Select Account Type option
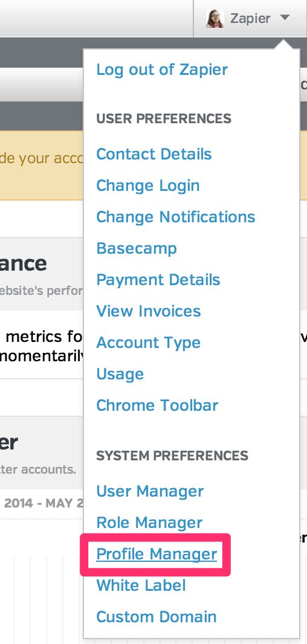This screenshot has height=644, width=307. coord(148,343)
